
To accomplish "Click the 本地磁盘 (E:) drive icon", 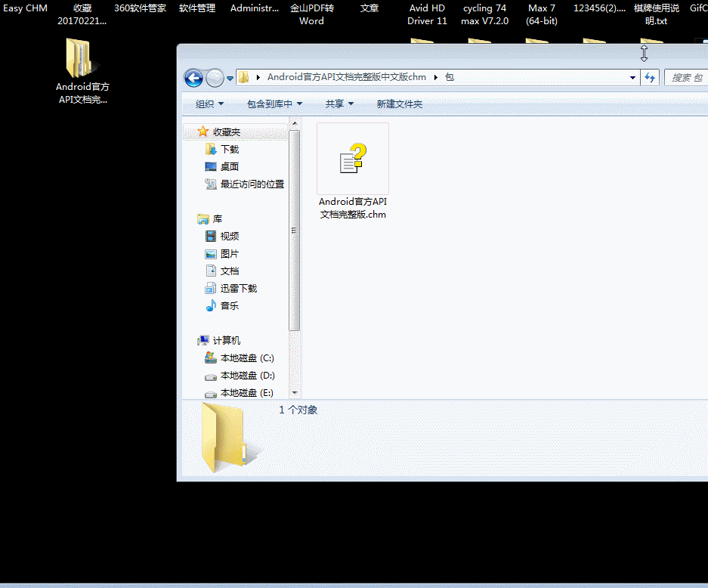I will (x=210, y=394).
